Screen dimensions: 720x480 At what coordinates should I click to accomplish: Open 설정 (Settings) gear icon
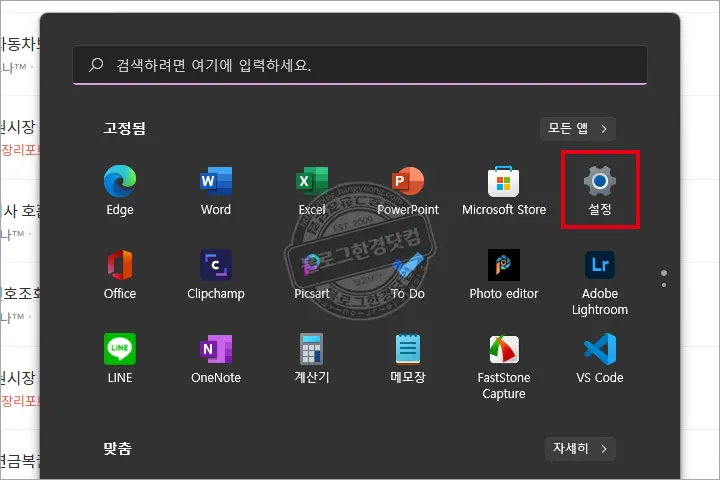tap(600, 190)
